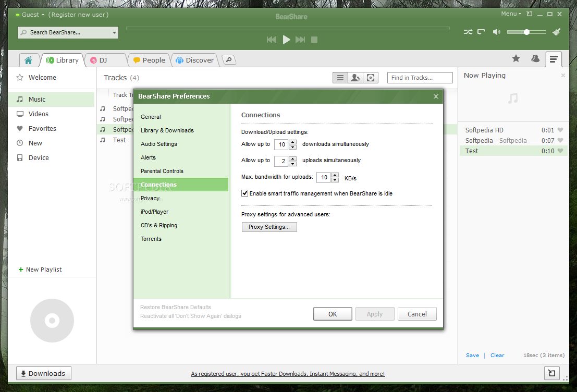Viewport: 577px width, 392px height.
Task: Decrease simultaneous downloads value
Action: pos(292,147)
